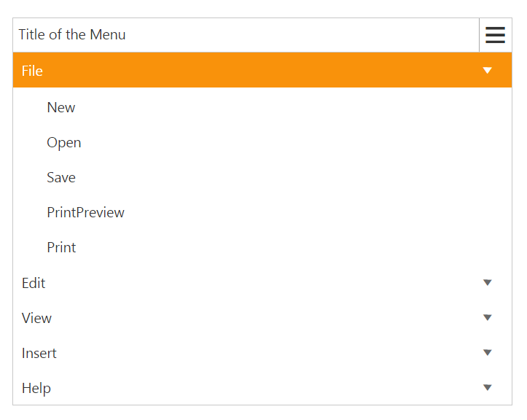Collapse the File section using its white arrow

[x=488, y=71]
